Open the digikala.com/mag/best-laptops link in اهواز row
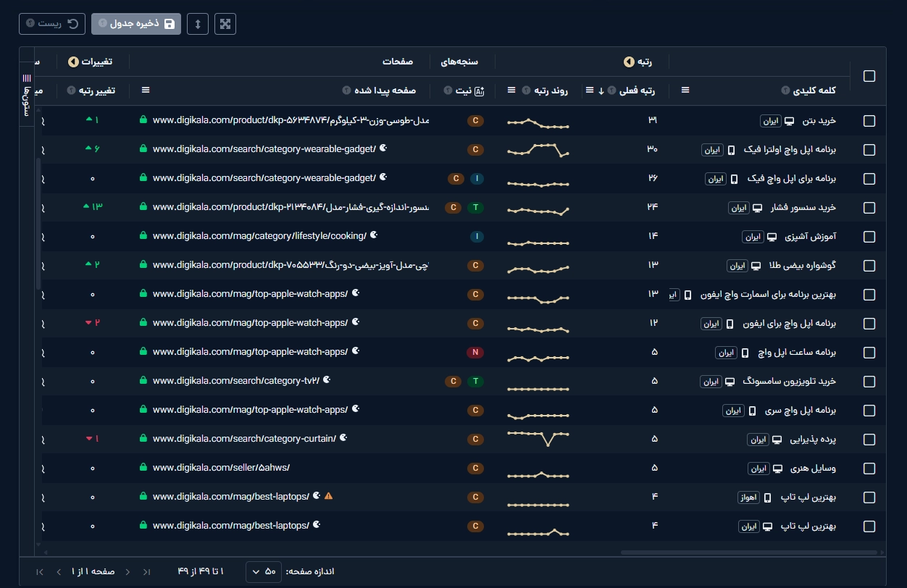The width and height of the screenshot is (907, 588). coord(231,496)
